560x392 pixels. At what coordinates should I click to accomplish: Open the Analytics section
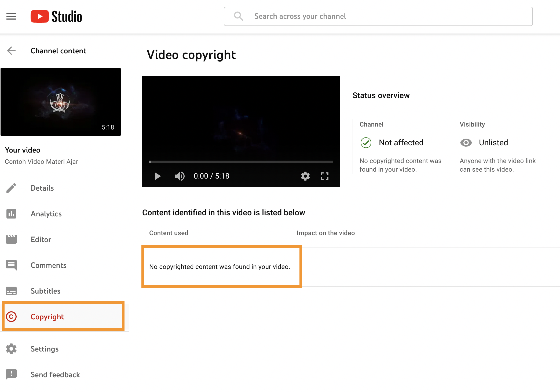[46, 214]
